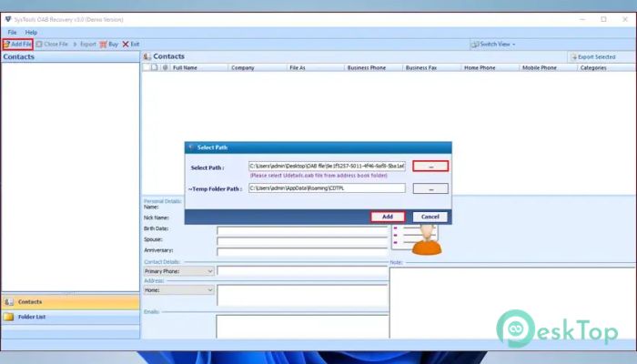Click the Anniversary field
637x364 pixels.
click(x=302, y=252)
